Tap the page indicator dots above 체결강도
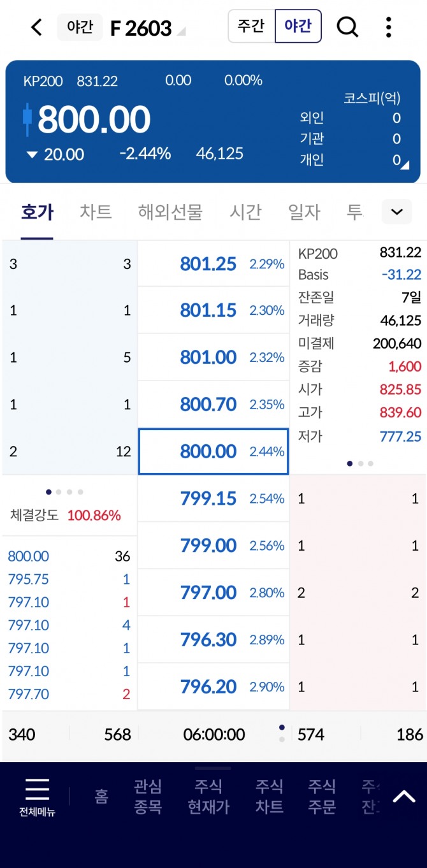This screenshot has height=868, width=427. point(64,492)
